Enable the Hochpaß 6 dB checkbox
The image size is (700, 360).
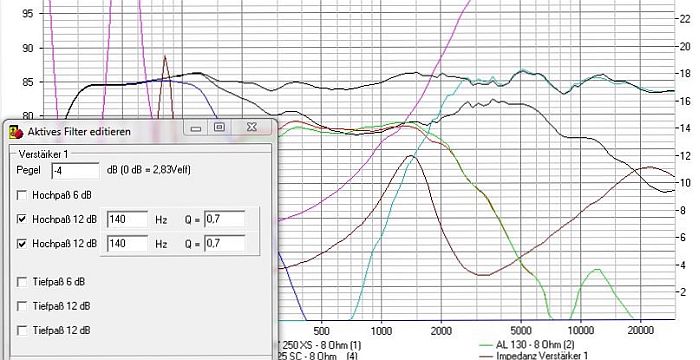pos(21,195)
